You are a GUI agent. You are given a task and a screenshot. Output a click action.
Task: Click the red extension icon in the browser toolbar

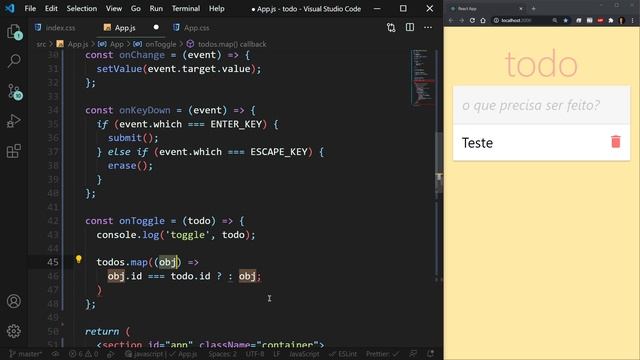[x=600, y=20]
